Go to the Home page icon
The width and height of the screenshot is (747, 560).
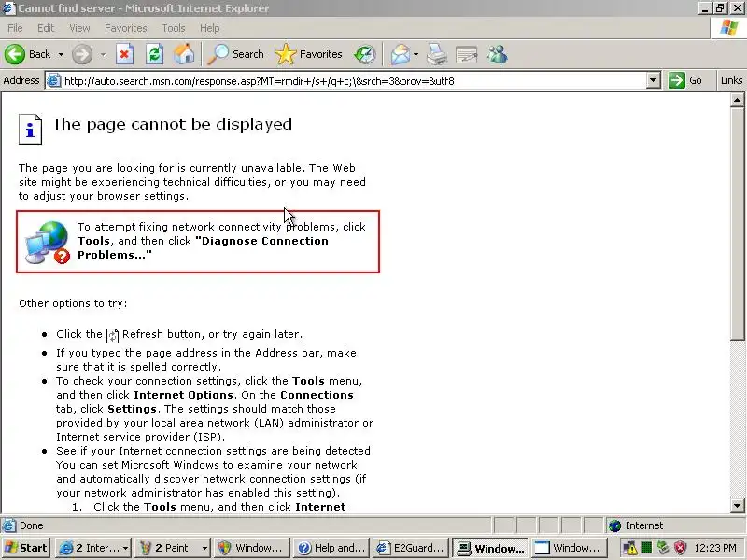point(184,54)
